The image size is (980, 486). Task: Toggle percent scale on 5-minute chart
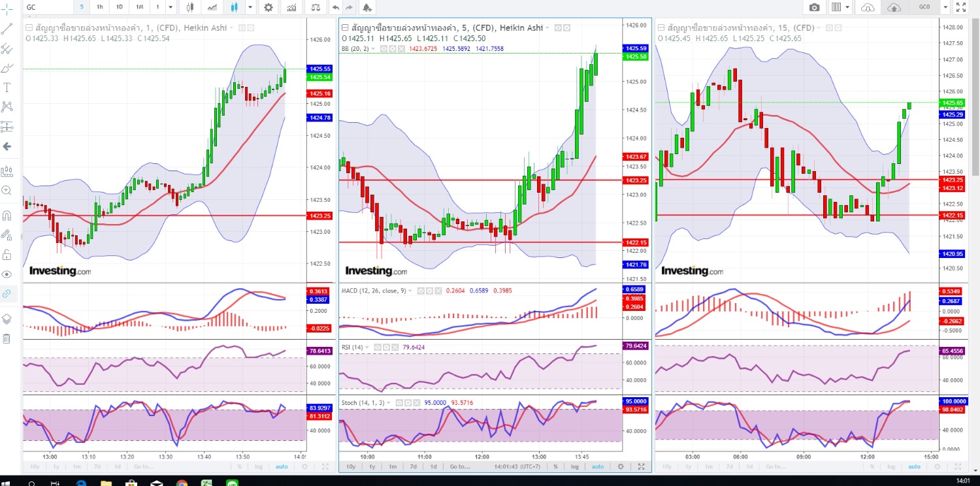(555, 466)
